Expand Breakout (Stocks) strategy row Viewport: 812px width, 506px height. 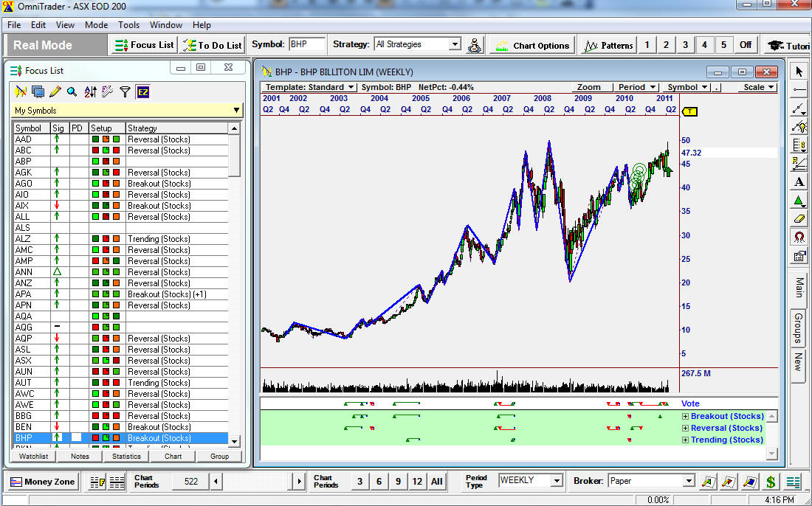pos(685,417)
